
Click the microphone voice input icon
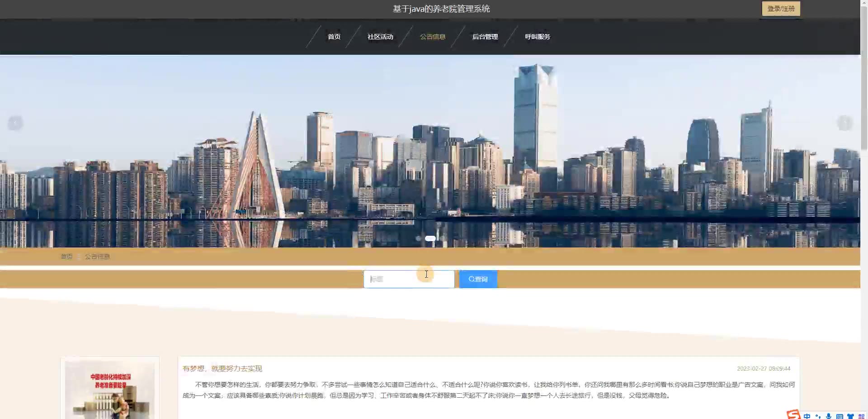pos(829,416)
